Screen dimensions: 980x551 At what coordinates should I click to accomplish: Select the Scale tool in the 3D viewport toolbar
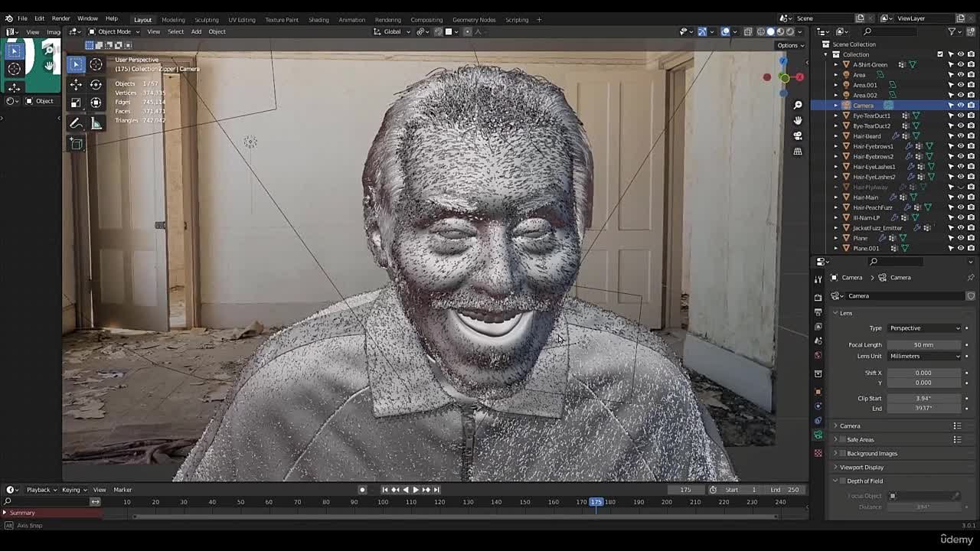(x=76, y=103)
